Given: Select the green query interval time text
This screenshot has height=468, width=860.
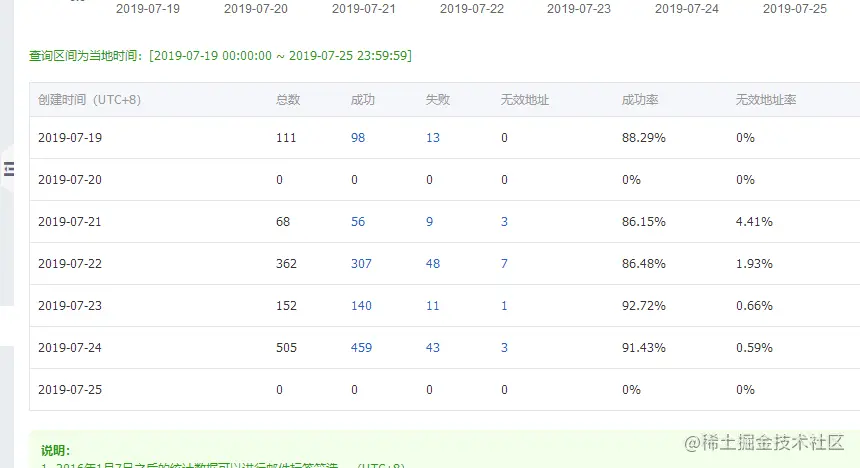Looking at the screenshot, I should point(220,55).
